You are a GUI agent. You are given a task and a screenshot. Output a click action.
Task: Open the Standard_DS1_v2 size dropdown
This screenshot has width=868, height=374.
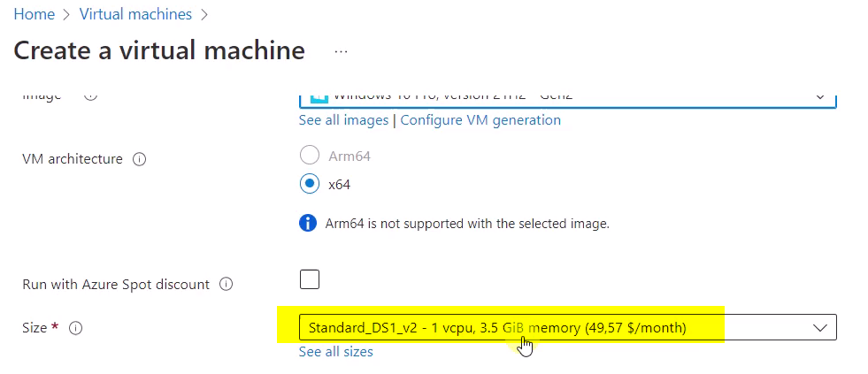point(567,327)
